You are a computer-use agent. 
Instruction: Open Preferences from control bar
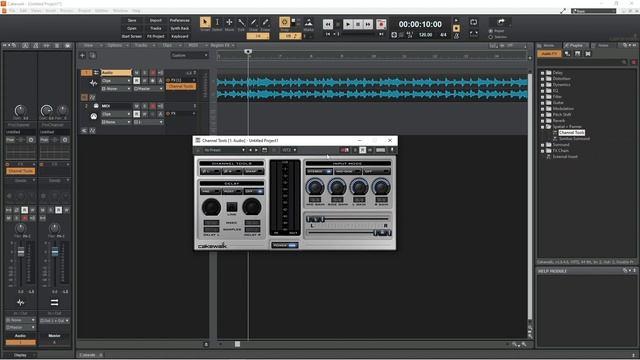coord(180,20)
